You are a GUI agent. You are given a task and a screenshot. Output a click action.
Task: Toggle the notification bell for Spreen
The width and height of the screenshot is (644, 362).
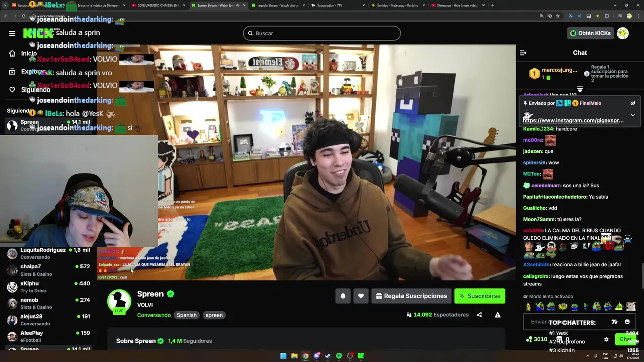pos(343,296)
